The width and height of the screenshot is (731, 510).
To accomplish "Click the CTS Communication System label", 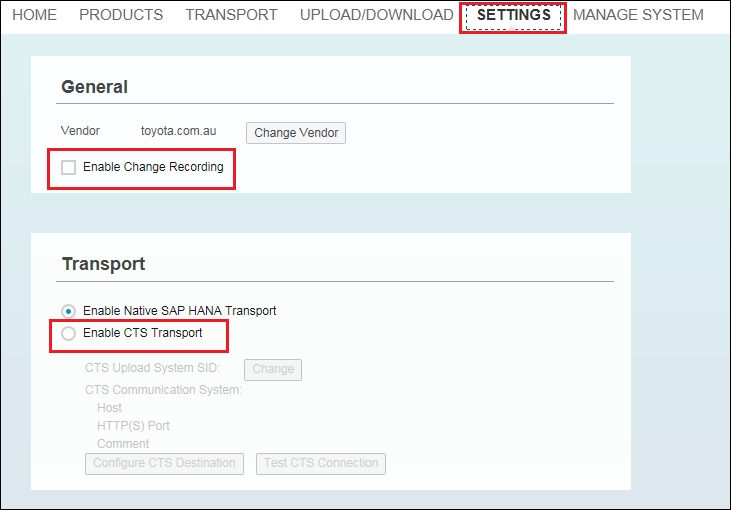I will point(163,390).
